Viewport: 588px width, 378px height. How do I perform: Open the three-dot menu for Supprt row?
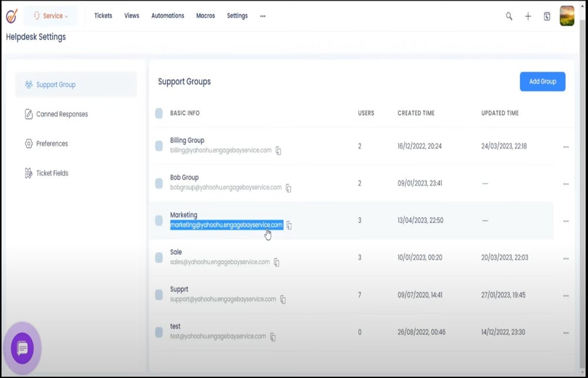click(566, 296)
